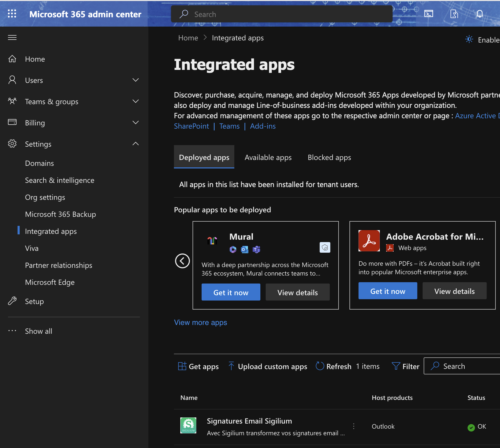The width and height of the screenshot is (500, 448).
Task: Click the Refresh icon in the toolbar
Action: 320,366
